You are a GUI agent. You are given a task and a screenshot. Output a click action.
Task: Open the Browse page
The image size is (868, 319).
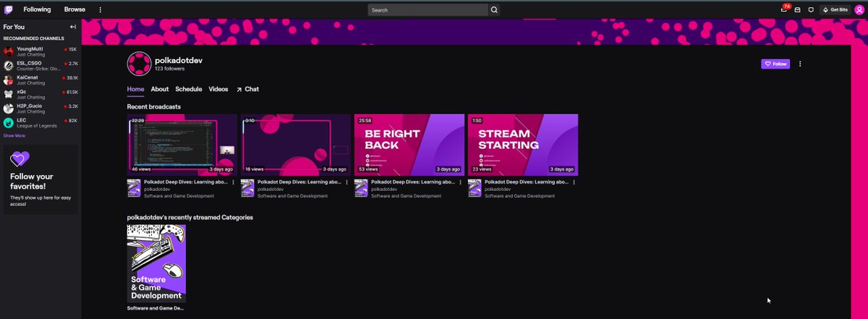pos(75,10)
